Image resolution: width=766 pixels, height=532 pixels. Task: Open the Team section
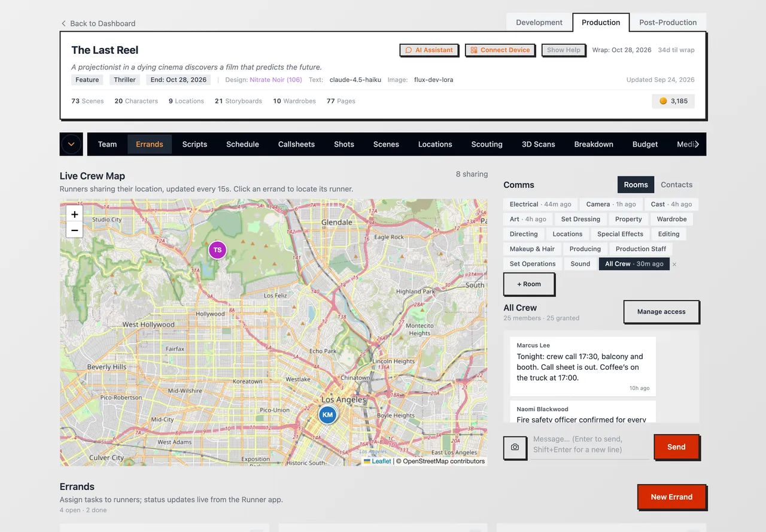coord(108,144)
